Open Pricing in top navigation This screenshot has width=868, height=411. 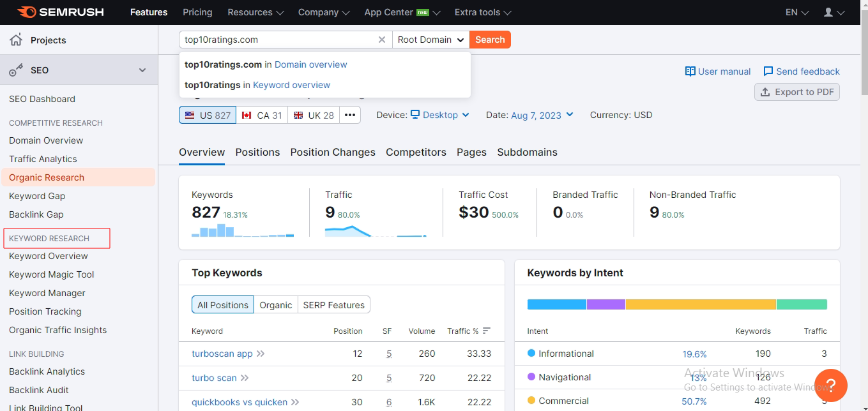197,12
